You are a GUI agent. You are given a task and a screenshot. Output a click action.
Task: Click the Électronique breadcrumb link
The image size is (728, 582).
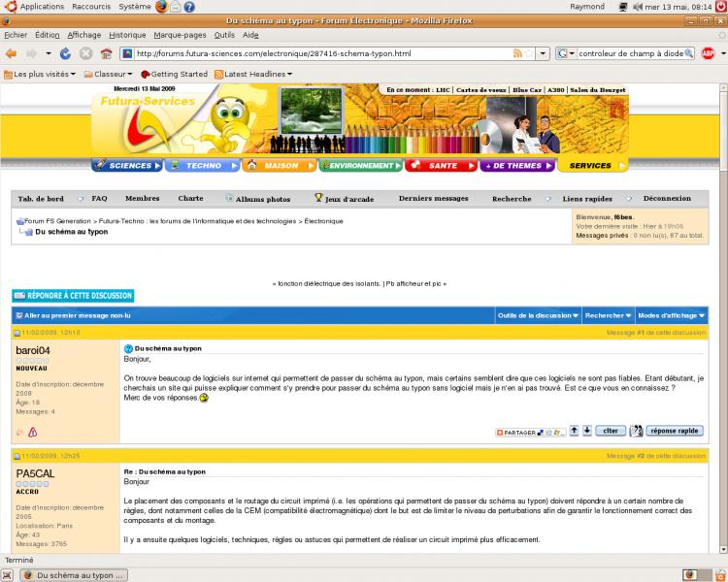tap(323, 221)
